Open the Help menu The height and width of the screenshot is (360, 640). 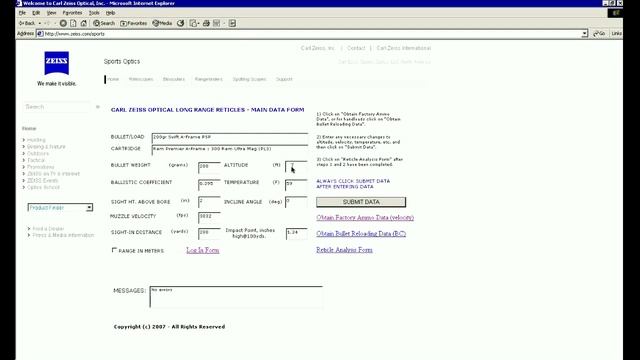[110, 13]
